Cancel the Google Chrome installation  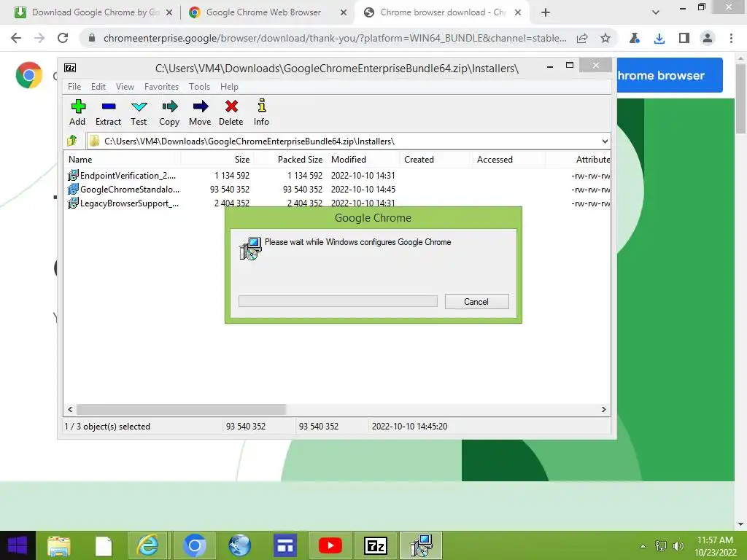pyautogui.click(x=476, y=301)
